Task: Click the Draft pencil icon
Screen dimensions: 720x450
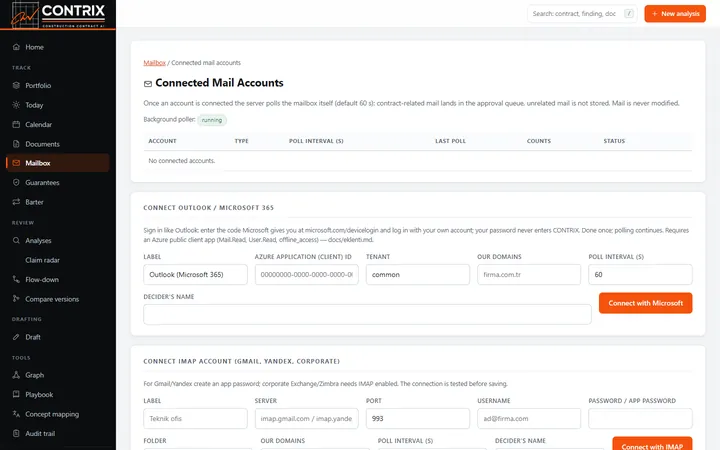Action: [16, 337]
